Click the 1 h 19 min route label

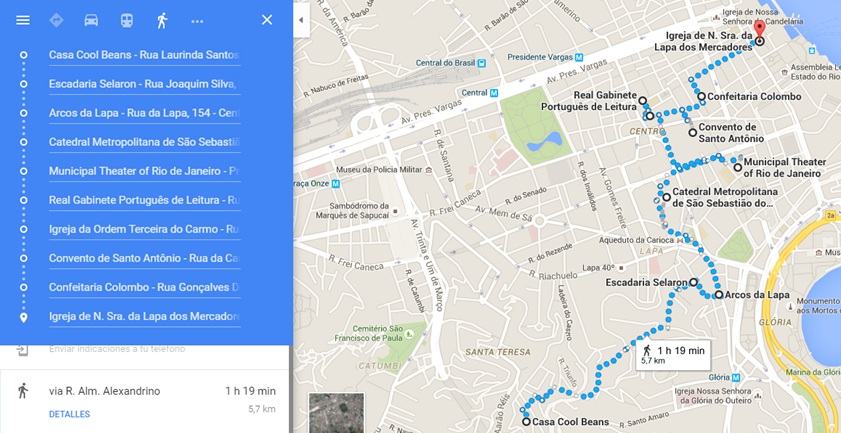pyautogui.click(x=673, y=355)
